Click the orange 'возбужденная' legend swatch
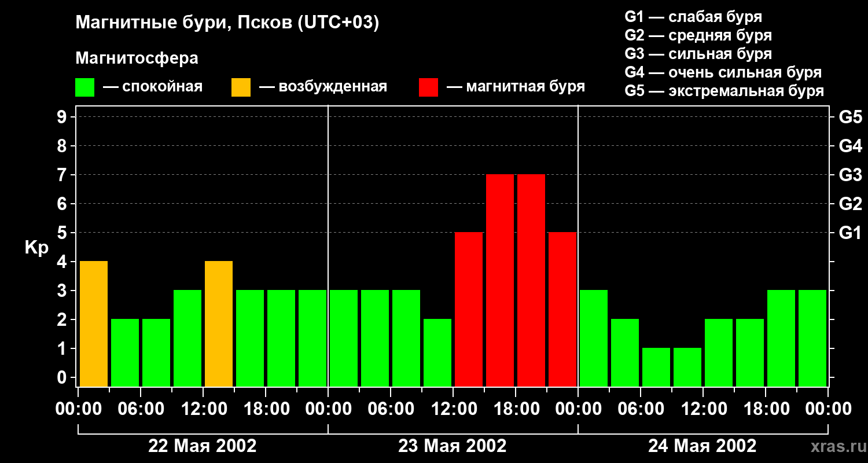This screenshot has width=868, height=463. click(x=241, y=87)
